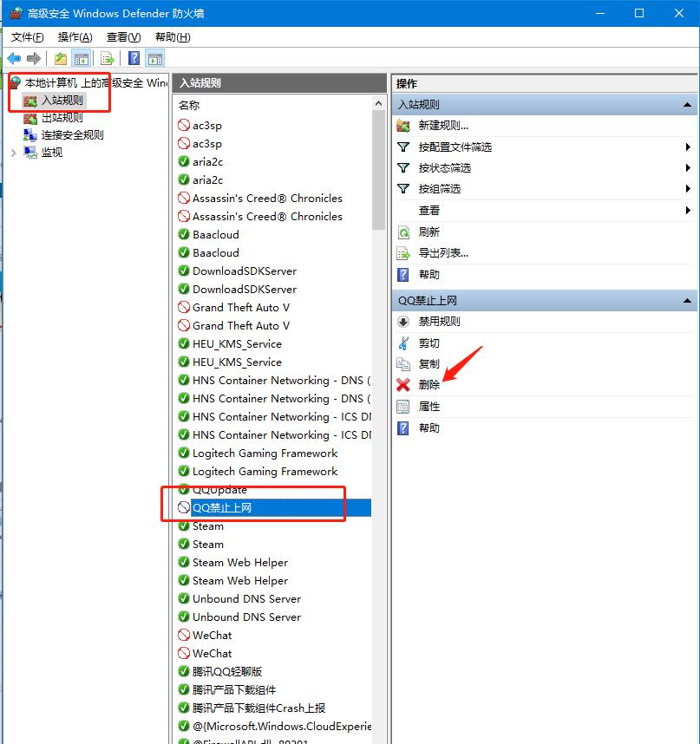Click the funnel icon beside 按组筛选
The image size is (700, 744).
pos(403,189)
